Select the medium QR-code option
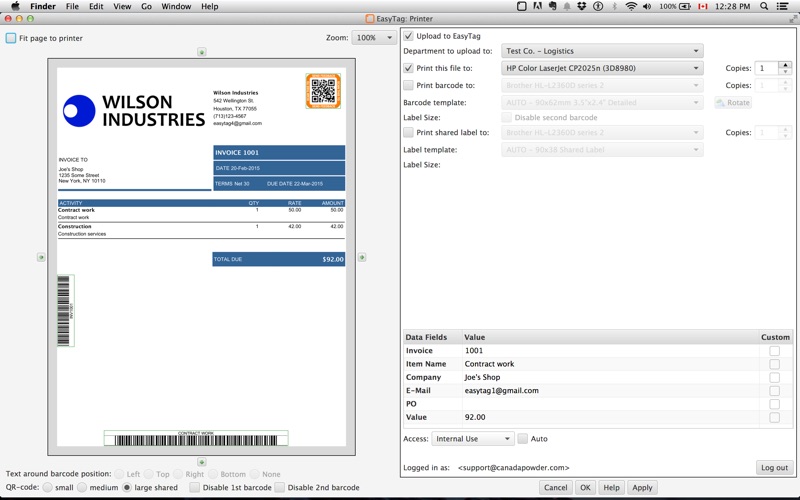800x500 pixels. pyautogui.click(x=82, y=487)
